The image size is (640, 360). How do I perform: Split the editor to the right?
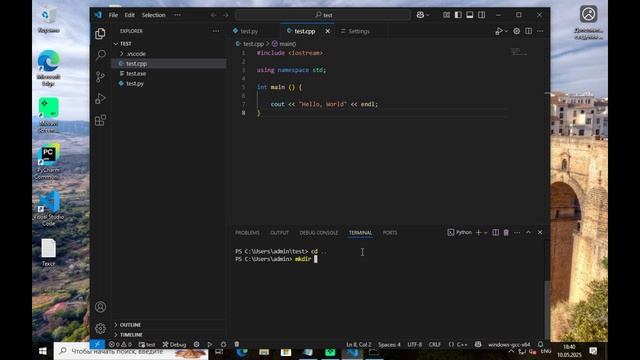point(529,31)
